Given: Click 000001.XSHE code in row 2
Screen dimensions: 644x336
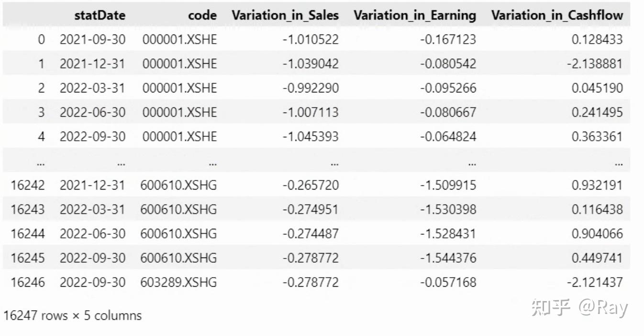Looking at the screenshot, I should tap(179, 88).
